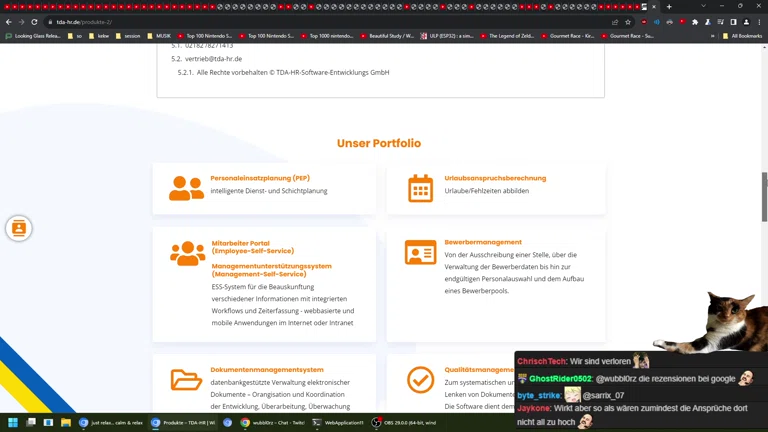
Task: Open Beautiful Study bookmark
Action: (x=387, y=36)
